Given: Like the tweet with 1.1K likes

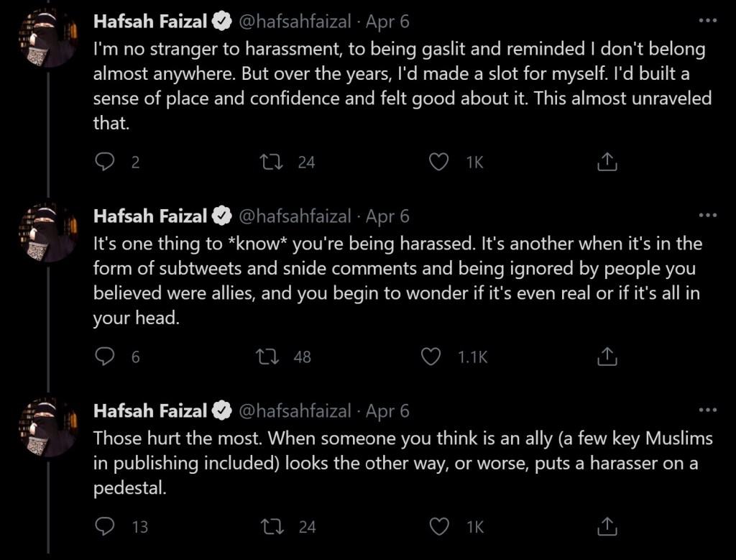Looking at the screenshot, I should click(431, 356).
